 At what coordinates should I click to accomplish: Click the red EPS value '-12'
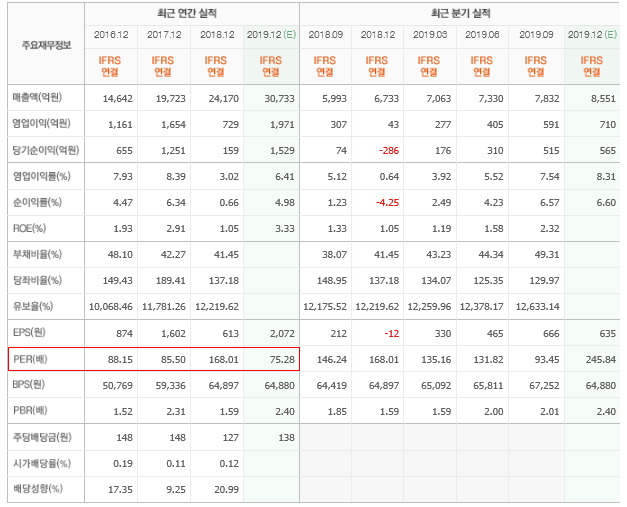pyautogui.click(x=392, y=333)
